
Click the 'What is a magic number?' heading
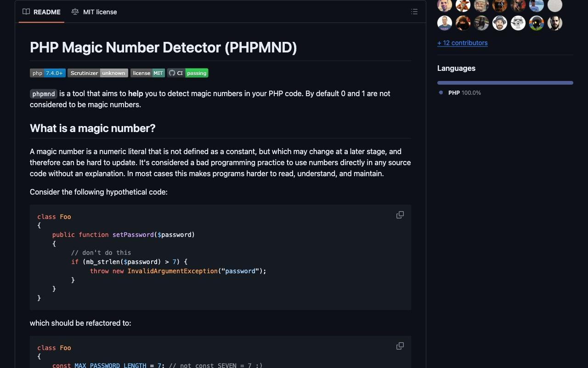pos(93,128)
